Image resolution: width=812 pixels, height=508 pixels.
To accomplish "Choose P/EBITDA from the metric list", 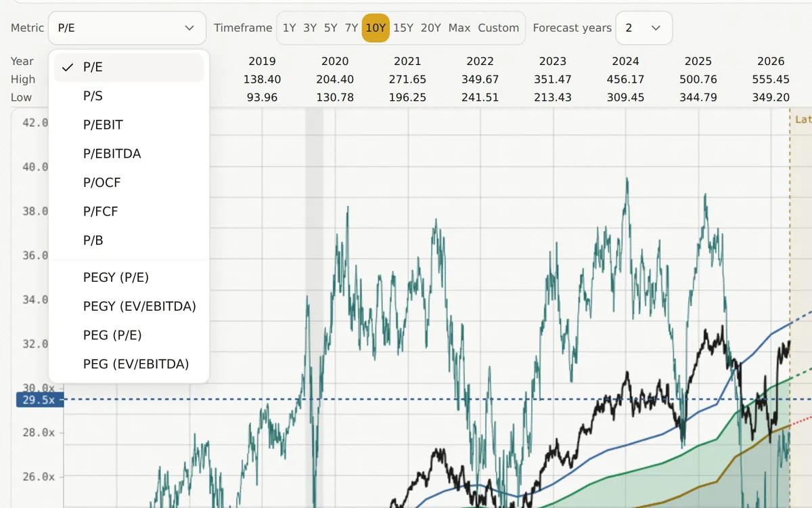I will (129, 154).
